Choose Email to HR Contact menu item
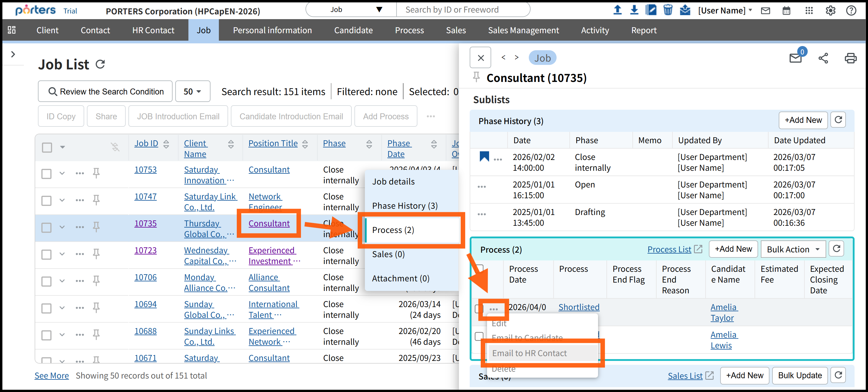This screenshot has width=868, height=392. [529, 353]
